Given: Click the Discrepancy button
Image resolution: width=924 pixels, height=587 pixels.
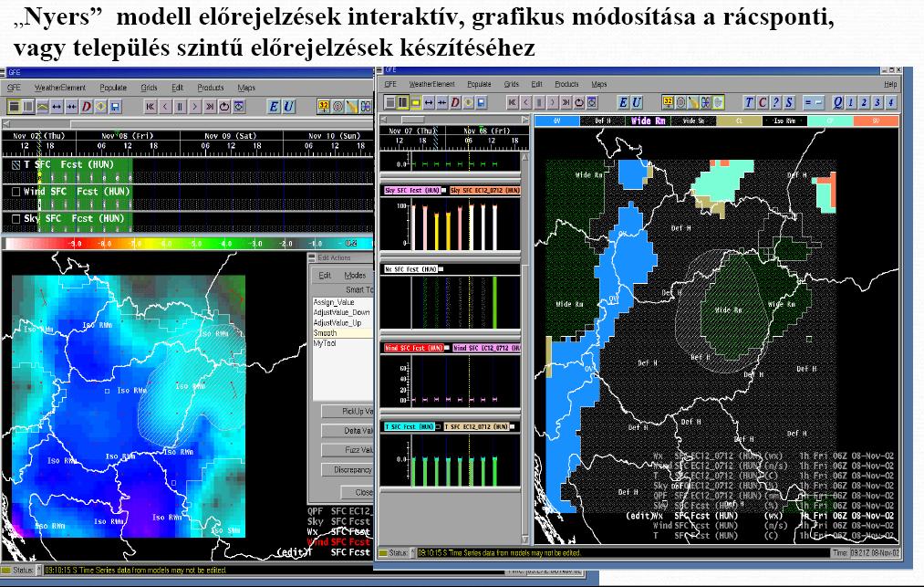Looking at the screenshot, I should point(348,469).
